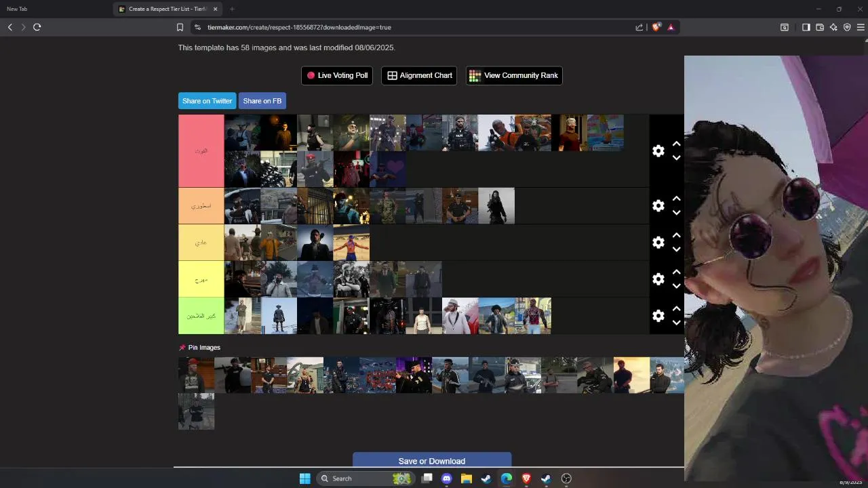Open Brave Shields lion icon
Image resolution: width=868 pixels, height=488 pixels.
(x=656, y=27)
